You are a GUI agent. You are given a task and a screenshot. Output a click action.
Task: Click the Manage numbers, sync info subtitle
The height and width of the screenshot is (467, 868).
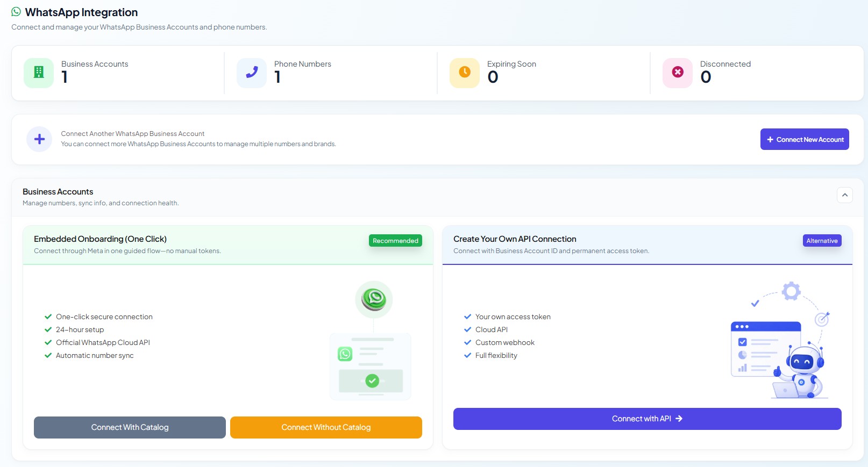click(101, 203)
